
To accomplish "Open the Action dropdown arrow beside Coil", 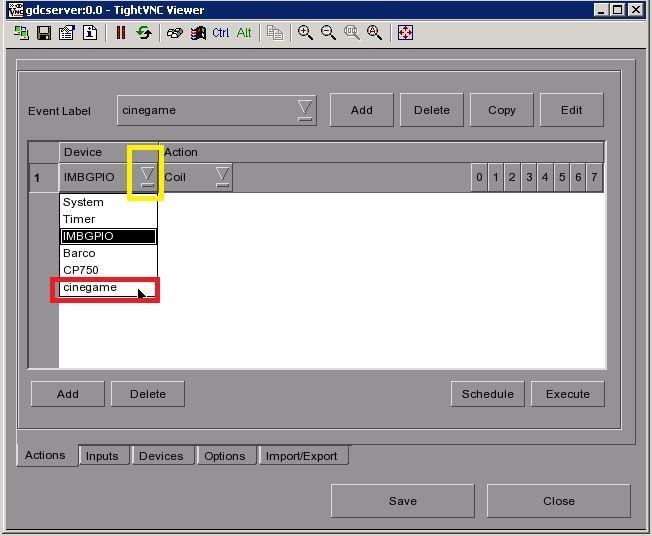I will tap(222, 177).
